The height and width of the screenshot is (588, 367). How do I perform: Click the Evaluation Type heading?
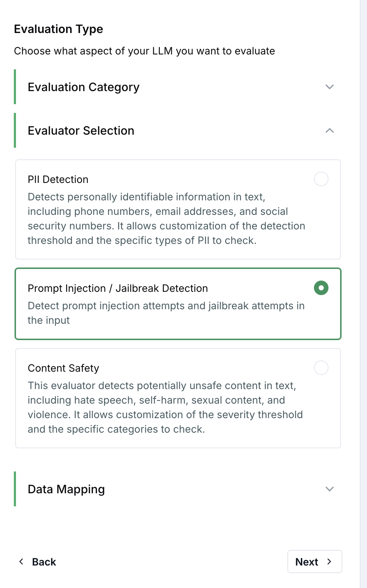click(x=59, y=29)
